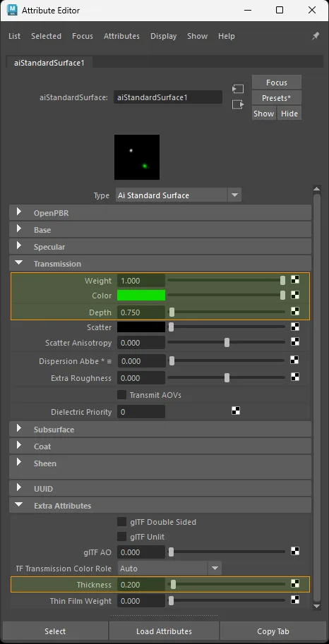This screenshot has width=329, height=644.
Task: Select the aiStandardSurface1 tab
Action: point(49,63)
